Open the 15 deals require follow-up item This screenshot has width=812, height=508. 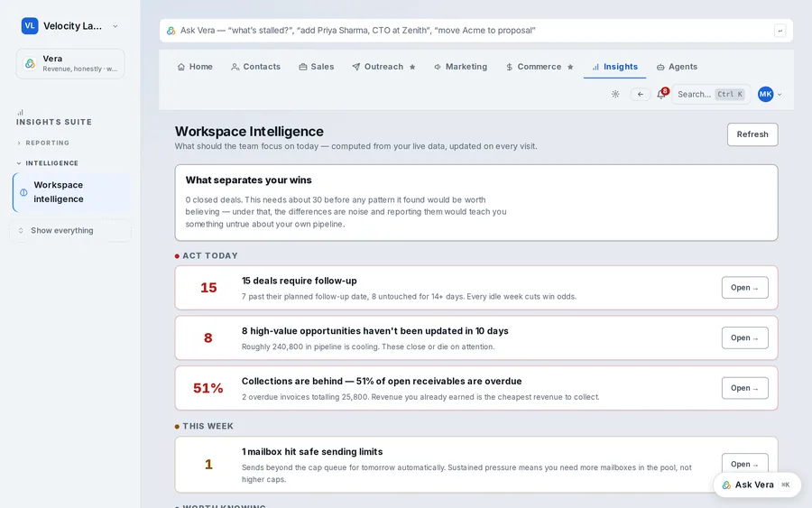(744, 288)
